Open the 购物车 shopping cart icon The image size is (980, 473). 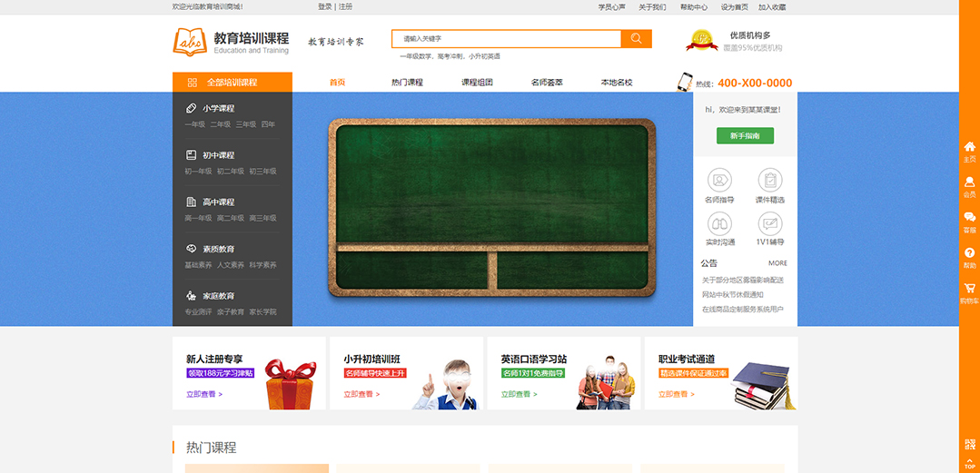click(969, 289)
